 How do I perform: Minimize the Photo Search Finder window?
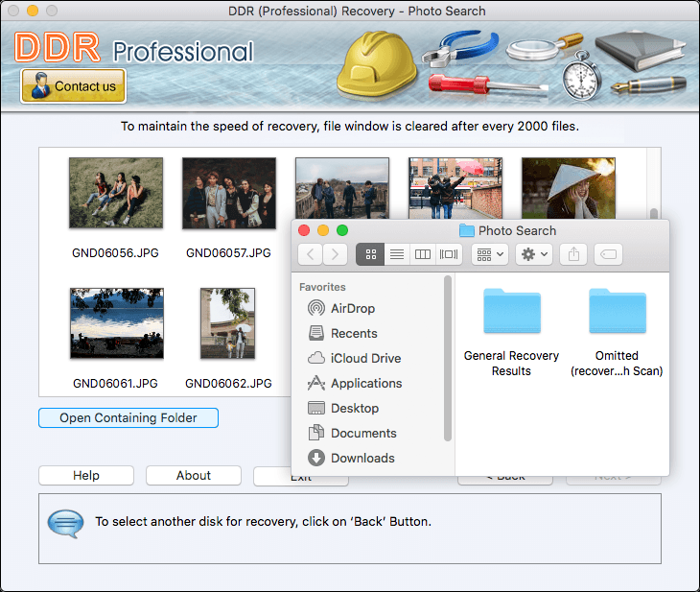(323, 230)
